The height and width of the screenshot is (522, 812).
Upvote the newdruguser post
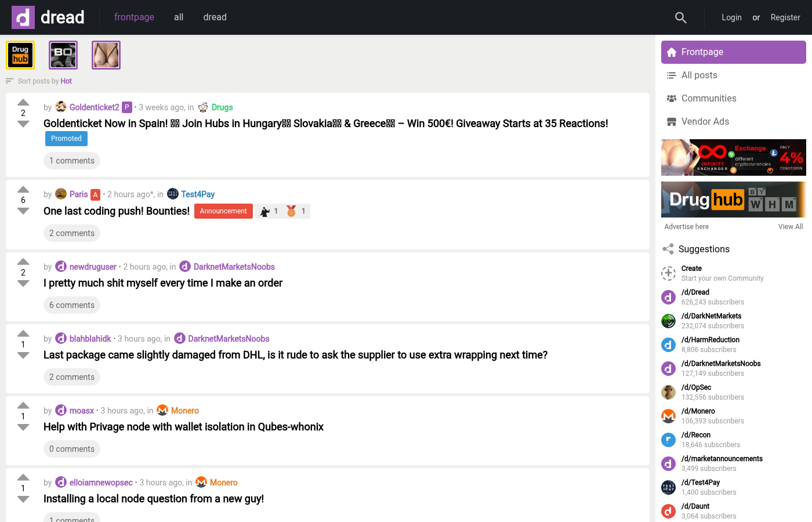coord(23,262)
